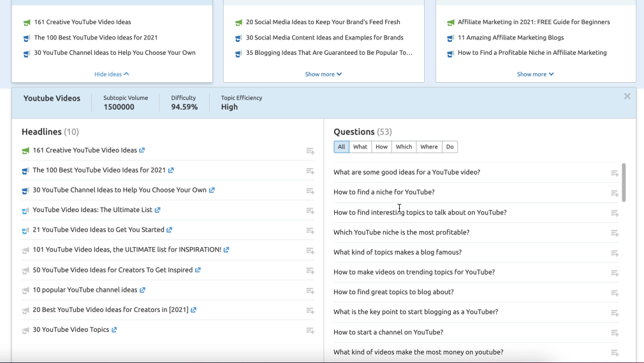644x363 pixels.
Task: Select question 'What kind of videos make the most money on youtube?'
Action: (418, 352)
